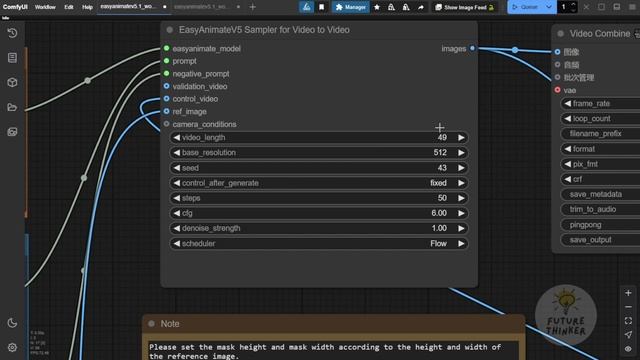640x360 pixels.
Task: Toggle save_output in Video Combine
Action: pos(600,240)
